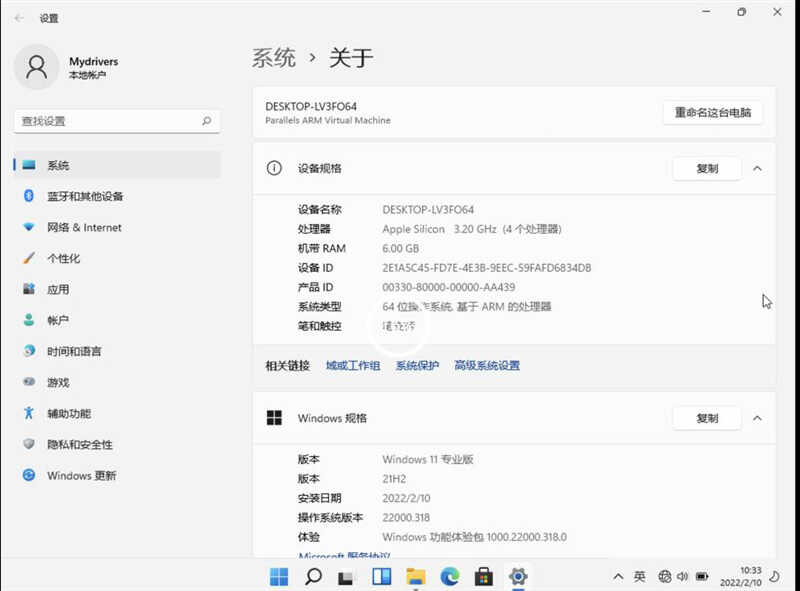Click the 系统 monitor icon in sidebar
This screenshot has height=591, width=800.
(x=29, y=165)
